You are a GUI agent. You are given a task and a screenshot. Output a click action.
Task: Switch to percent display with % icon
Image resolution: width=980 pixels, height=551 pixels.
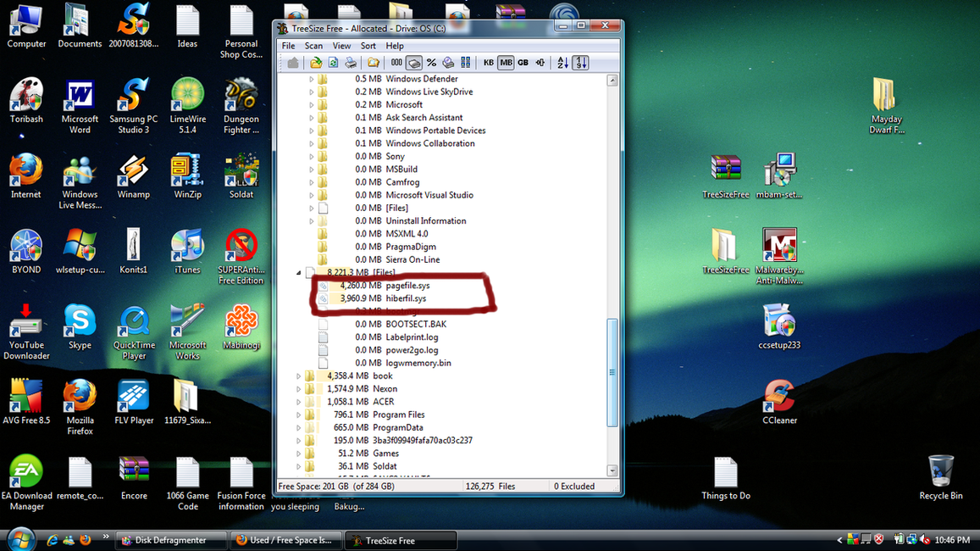click(x=431, y=63)
